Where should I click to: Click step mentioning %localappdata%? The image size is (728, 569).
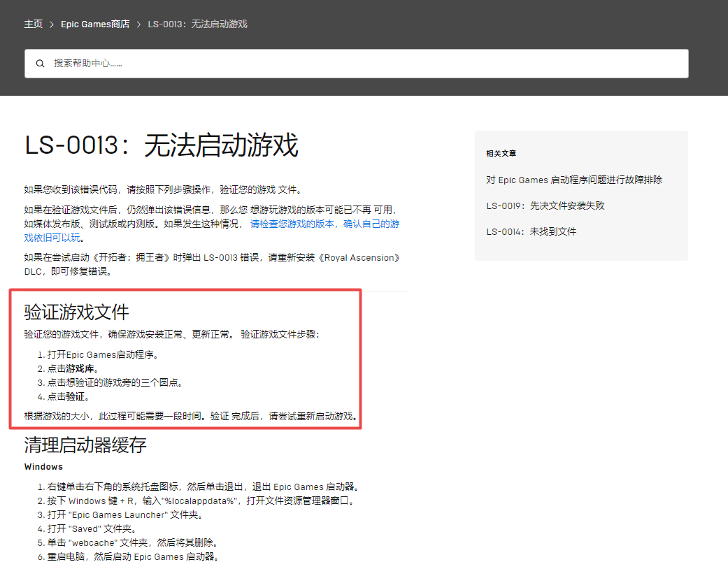pos(202,500)
